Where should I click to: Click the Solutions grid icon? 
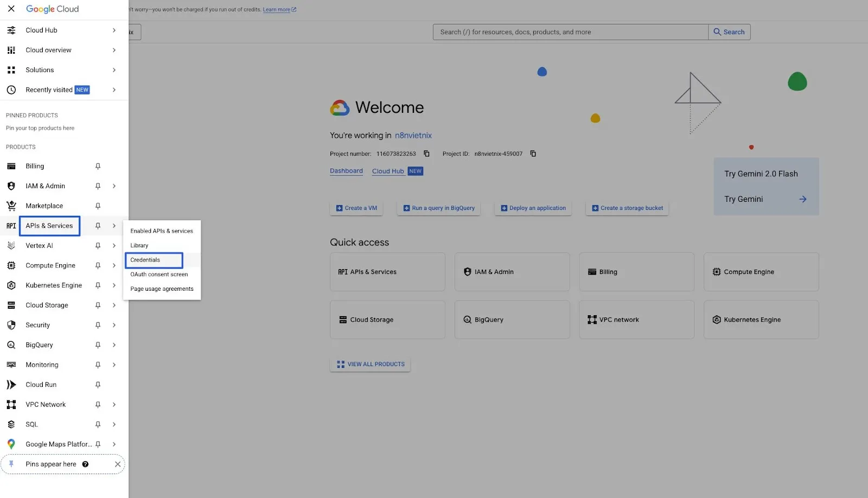coord(11,70)
